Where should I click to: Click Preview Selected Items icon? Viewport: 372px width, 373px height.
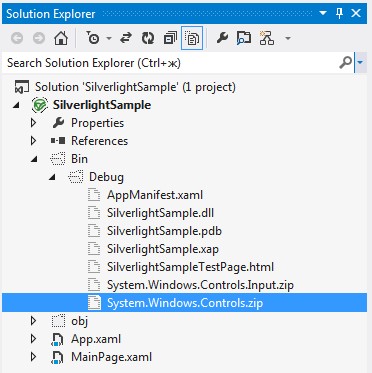(244, 39)
